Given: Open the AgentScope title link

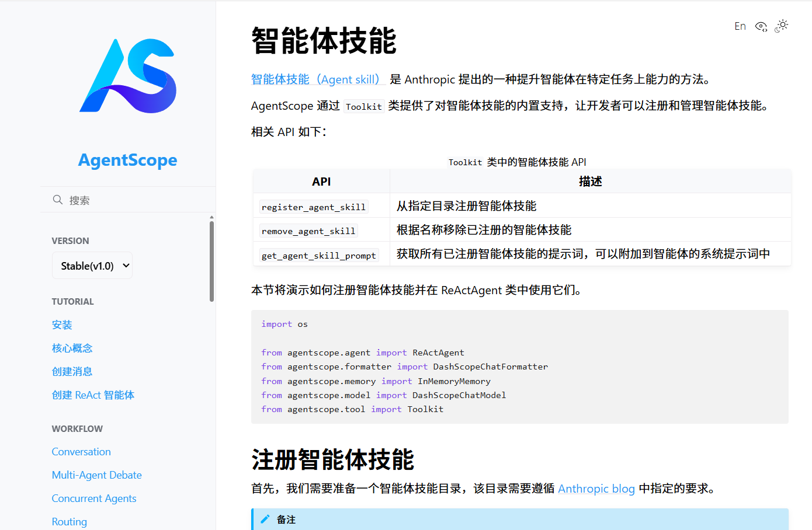Looking at the screenshot, I should 128,160.
